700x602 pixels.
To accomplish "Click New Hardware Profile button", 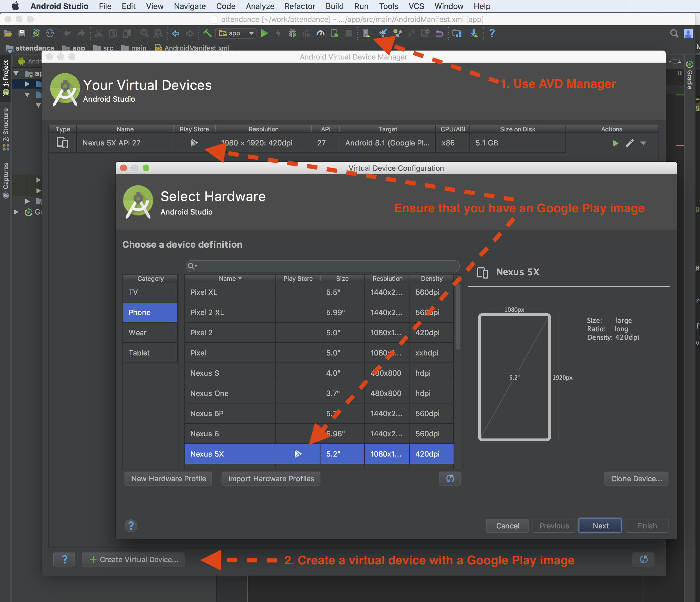I will pyautogui.click(x=168, y=478).
